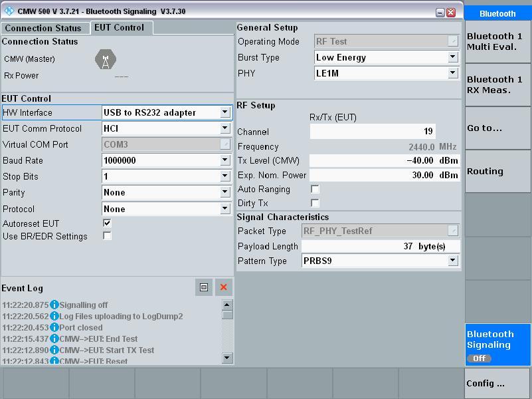Enable Use BR/EDR Settings checkbox
532x399 pixels.
107,235
